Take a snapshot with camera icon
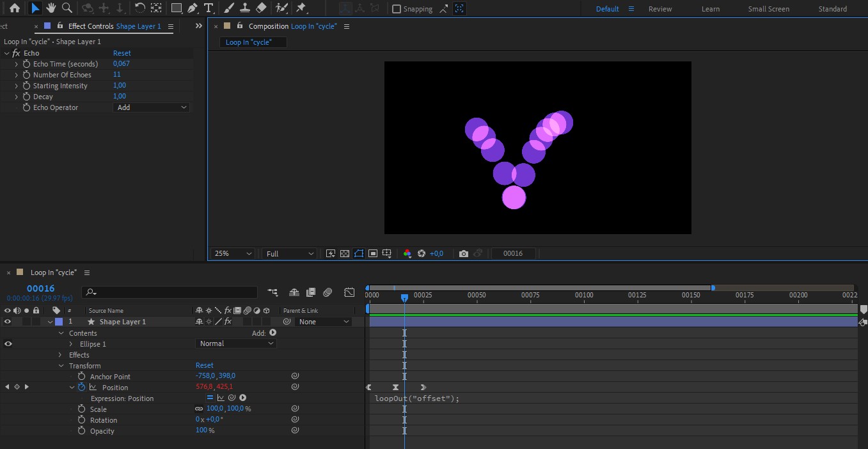The width and height of the screenshot is (868, 449). pyautogui.click(x=464, y=253)
